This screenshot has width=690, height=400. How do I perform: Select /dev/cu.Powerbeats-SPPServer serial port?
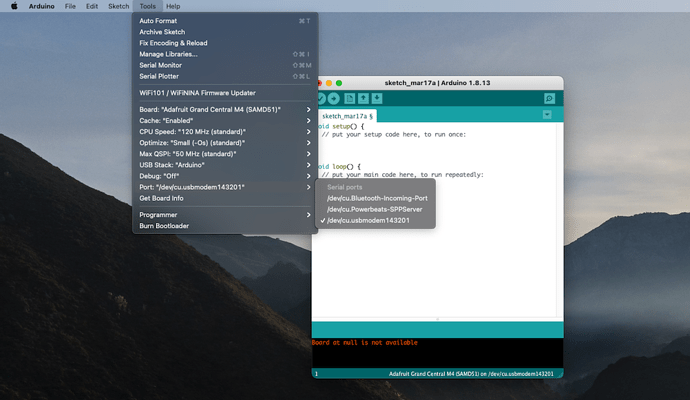(375, 209)
